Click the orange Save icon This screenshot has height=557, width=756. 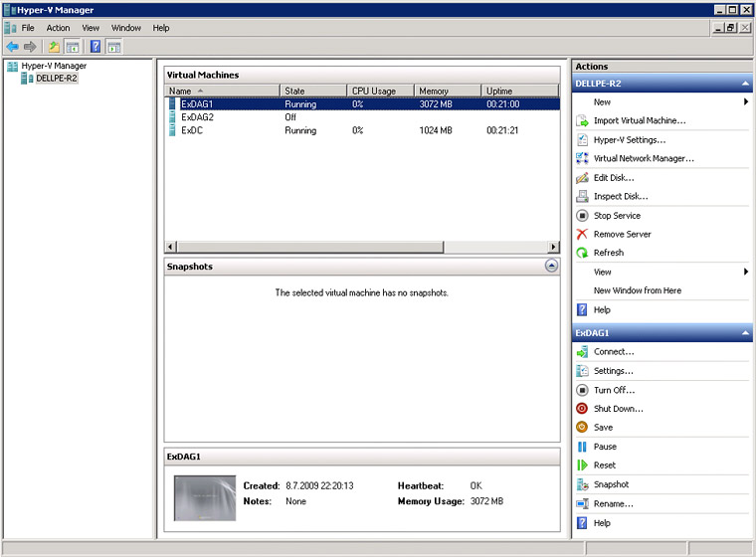point(582,428)
